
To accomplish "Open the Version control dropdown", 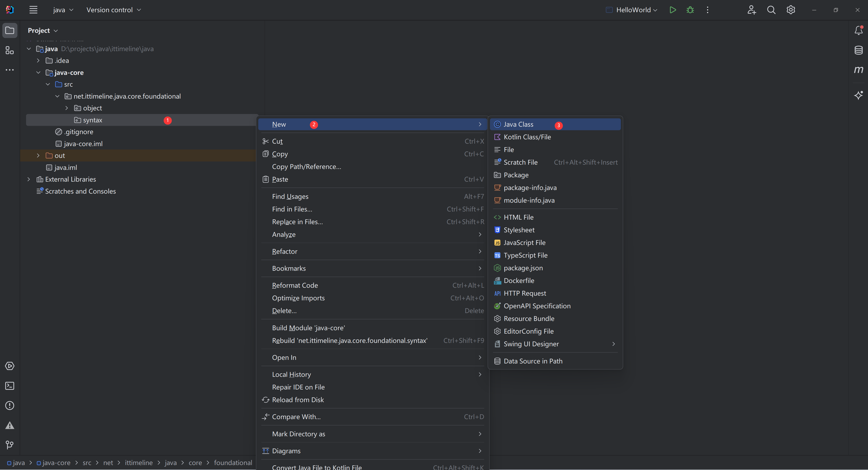I will point(113,10).
